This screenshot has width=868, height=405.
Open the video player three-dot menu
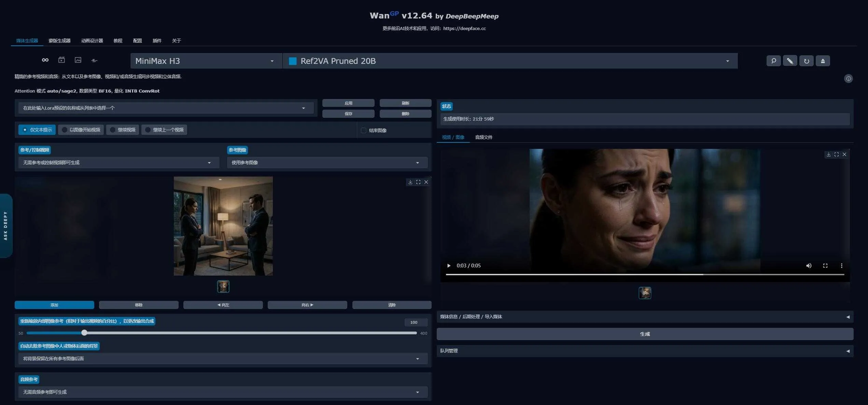(841, 266)
